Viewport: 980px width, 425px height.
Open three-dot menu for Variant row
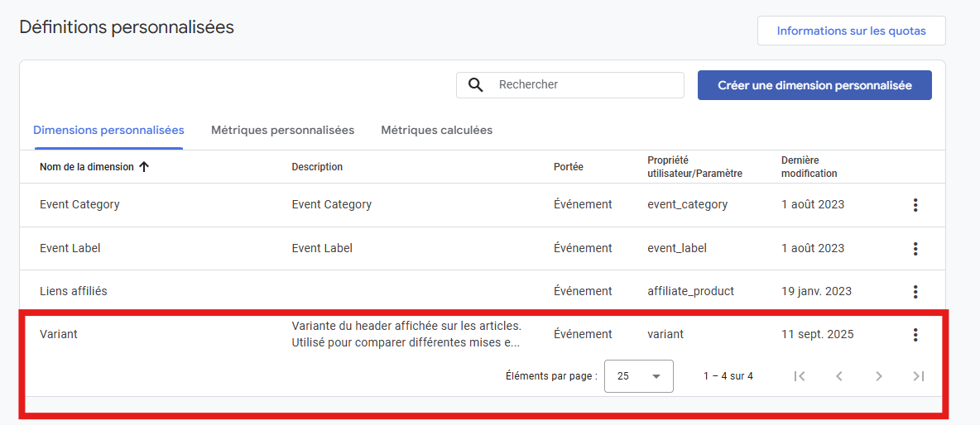[915, 335]
